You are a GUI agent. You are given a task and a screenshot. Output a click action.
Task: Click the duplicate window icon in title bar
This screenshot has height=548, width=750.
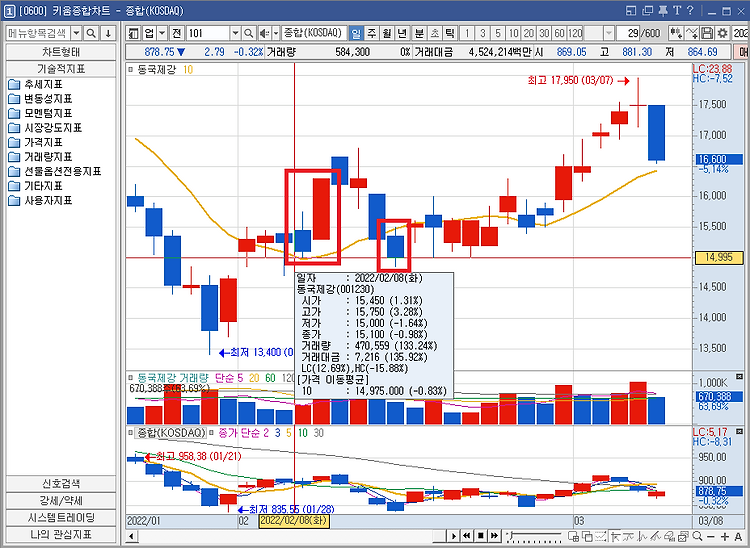[x=647, y=11]
